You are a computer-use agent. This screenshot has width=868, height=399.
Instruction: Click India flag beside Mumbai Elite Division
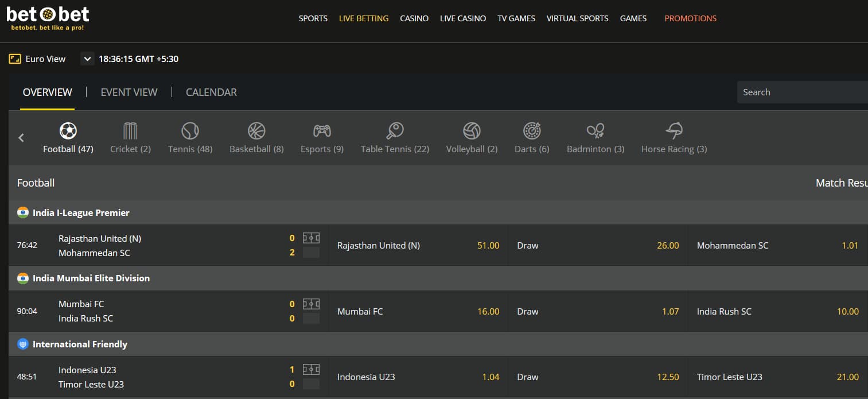click(23, 278)
